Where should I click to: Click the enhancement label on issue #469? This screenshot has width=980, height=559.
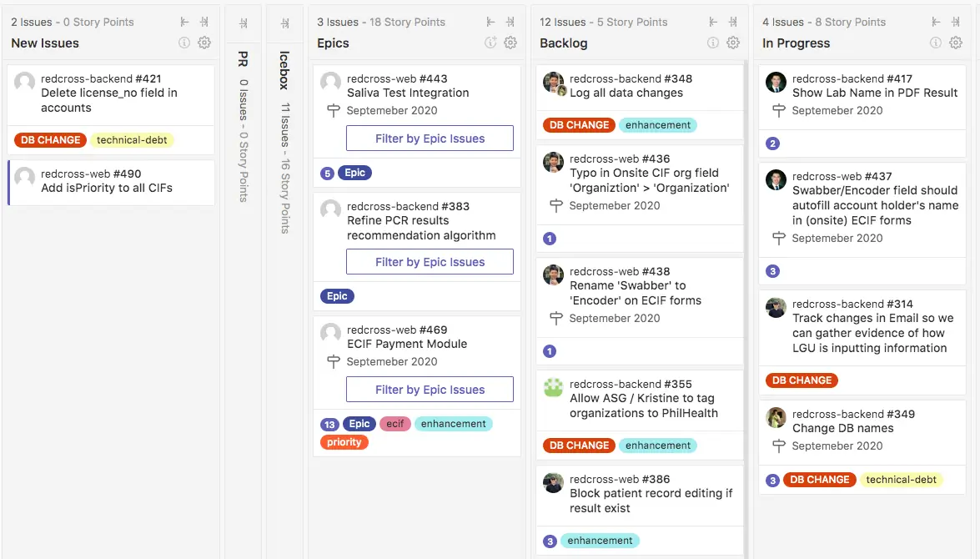(x=453, y=424)
